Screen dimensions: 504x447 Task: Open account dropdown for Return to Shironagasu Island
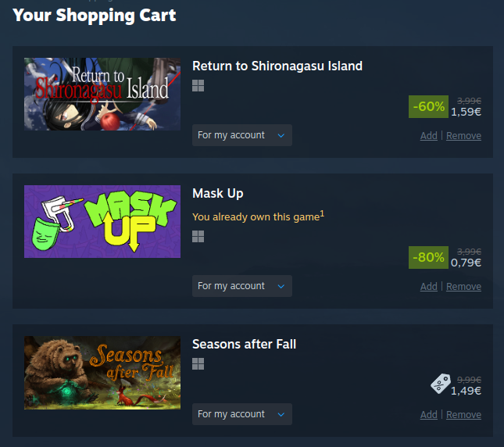(242, 135)
